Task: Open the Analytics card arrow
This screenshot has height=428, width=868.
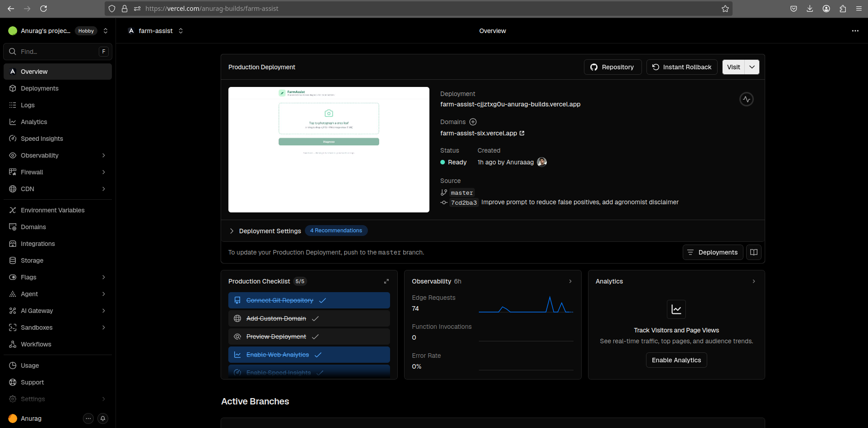Action: 754,281
